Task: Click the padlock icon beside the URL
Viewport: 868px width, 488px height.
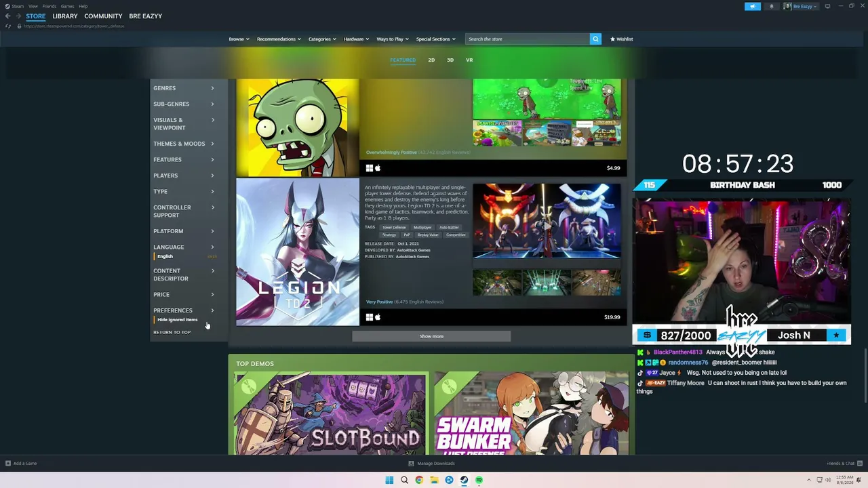Action: coord(19,26)
